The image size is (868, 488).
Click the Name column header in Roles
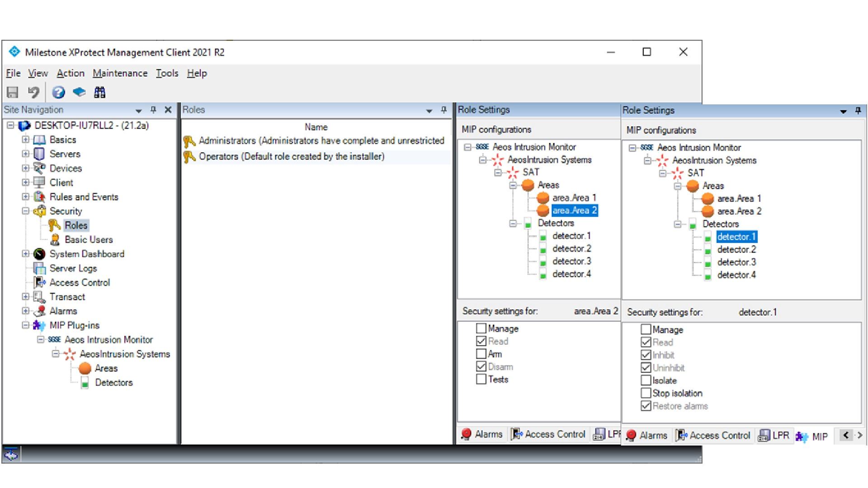(316, 127)
